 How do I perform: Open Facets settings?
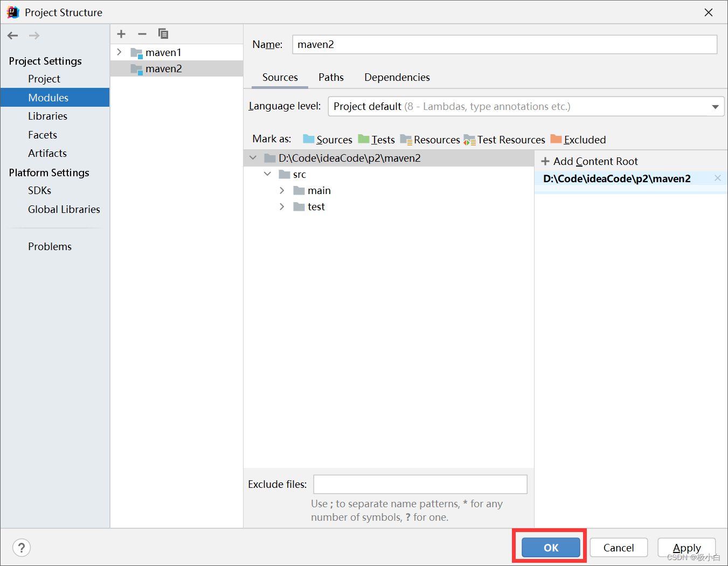[x=43, y=135]
